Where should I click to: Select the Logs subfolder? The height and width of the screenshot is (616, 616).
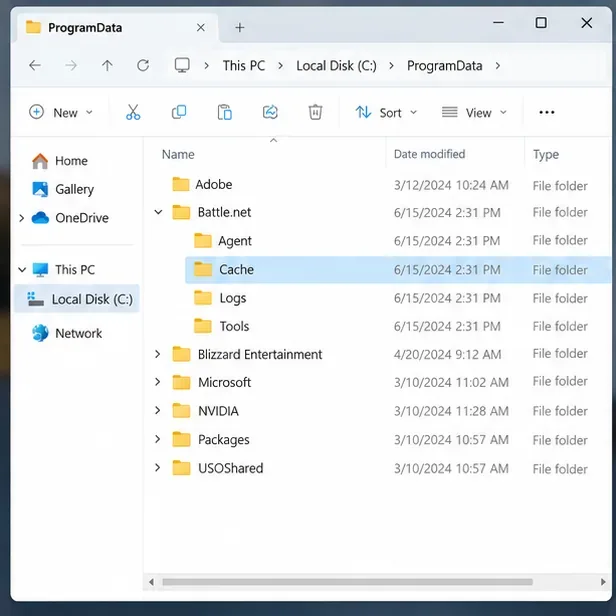[220, 298]
